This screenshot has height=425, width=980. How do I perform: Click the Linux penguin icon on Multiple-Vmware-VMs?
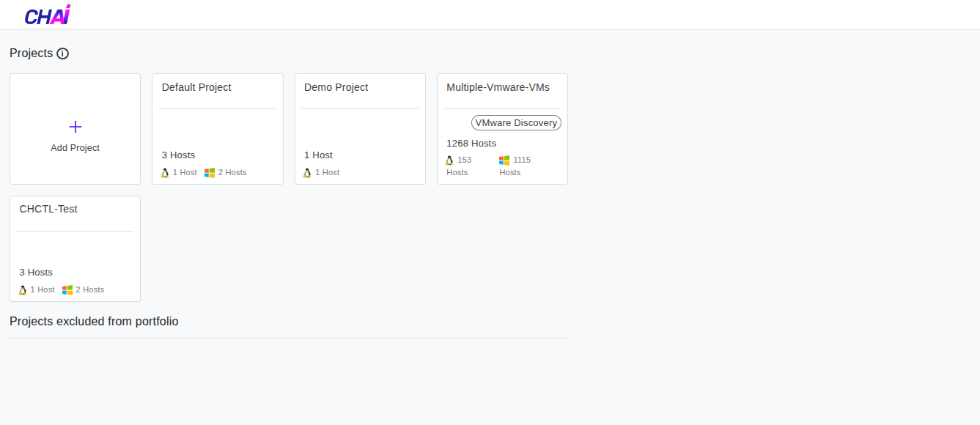point(449,160)
